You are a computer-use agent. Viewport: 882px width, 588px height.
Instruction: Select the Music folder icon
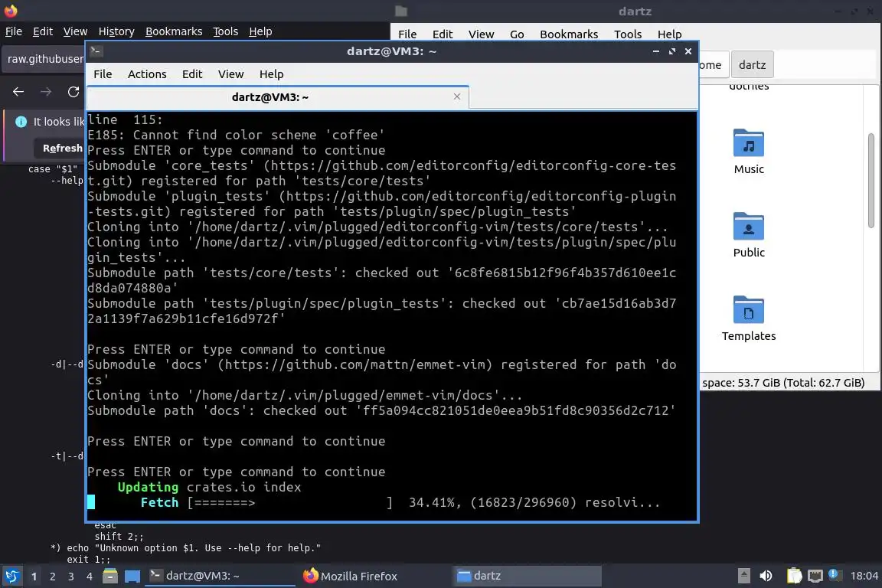pyautogui.click(x=749, y=143)
